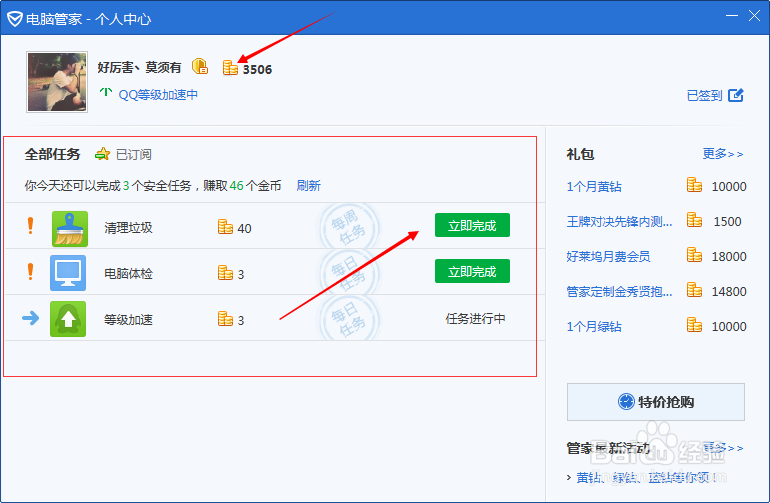770x503 pixels.
Task: Open the 黄钻、绿钻、蓝钻等你领 activity link
Action: (x=647, y=477)
